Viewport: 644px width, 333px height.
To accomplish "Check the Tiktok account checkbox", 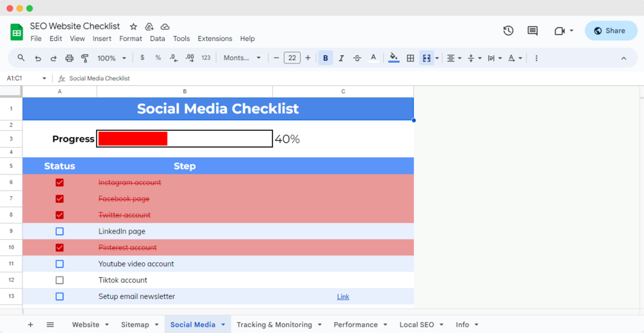I will 60,280.
